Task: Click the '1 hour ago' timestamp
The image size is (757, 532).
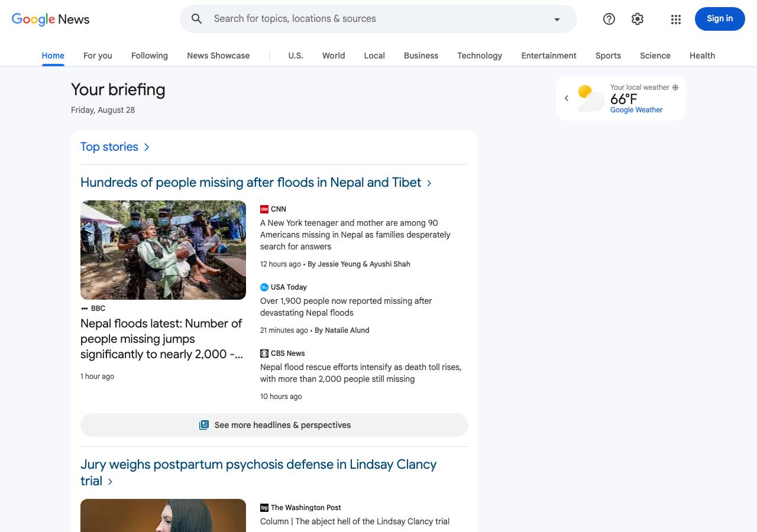Action: click(98, 377)
